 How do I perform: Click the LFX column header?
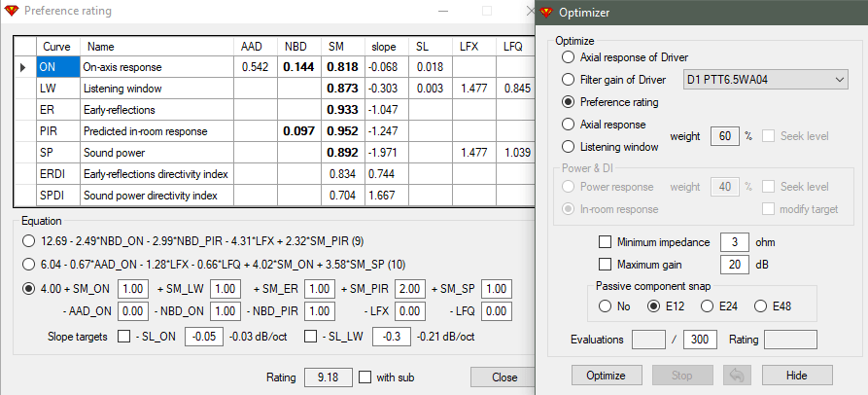coord(474,47)
